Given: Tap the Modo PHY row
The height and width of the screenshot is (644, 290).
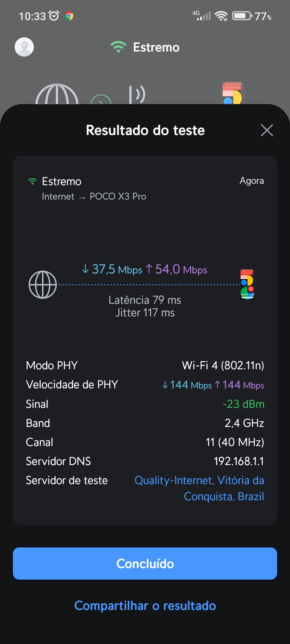Looking at the screenshot, I should pyautogui.click(x=145, y=365).
